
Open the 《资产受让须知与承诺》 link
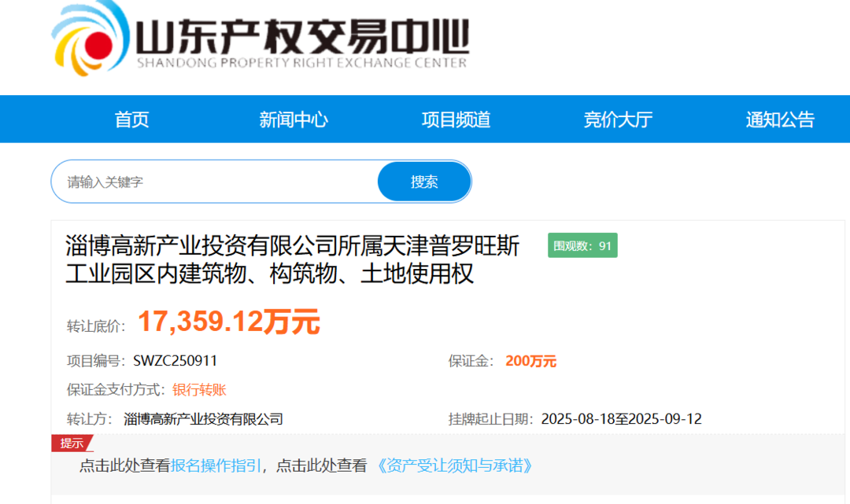click(456, 465)
